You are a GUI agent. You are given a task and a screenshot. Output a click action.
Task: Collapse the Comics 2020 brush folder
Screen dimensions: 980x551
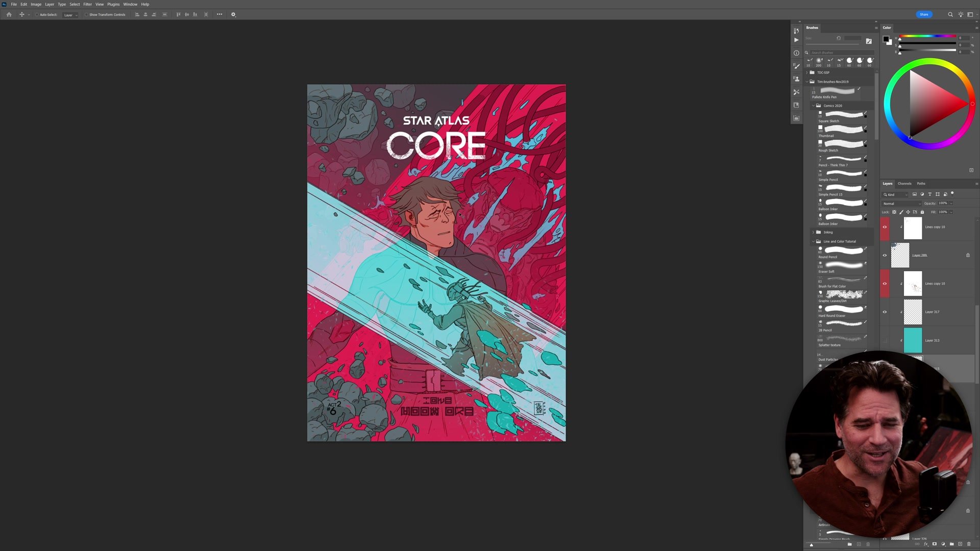point(813,106)
